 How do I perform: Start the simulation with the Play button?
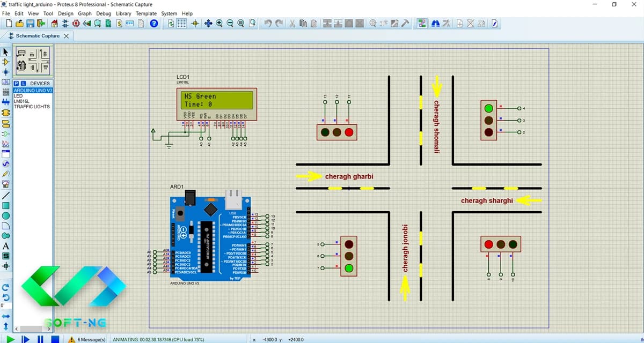click(x=10, y=339)
